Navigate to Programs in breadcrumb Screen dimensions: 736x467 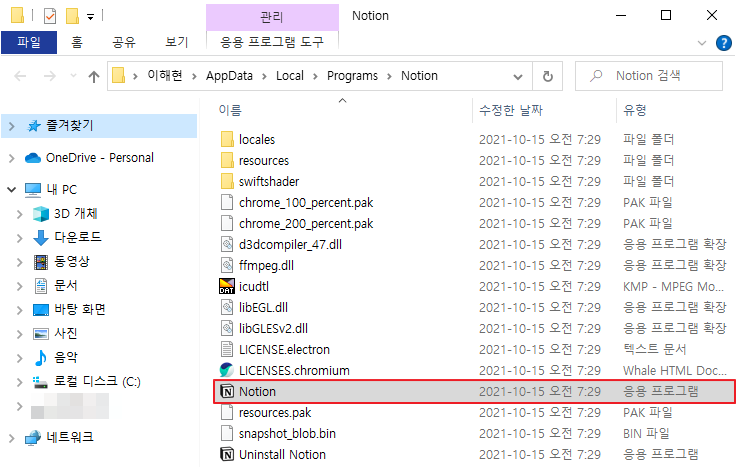click(352, 76)
